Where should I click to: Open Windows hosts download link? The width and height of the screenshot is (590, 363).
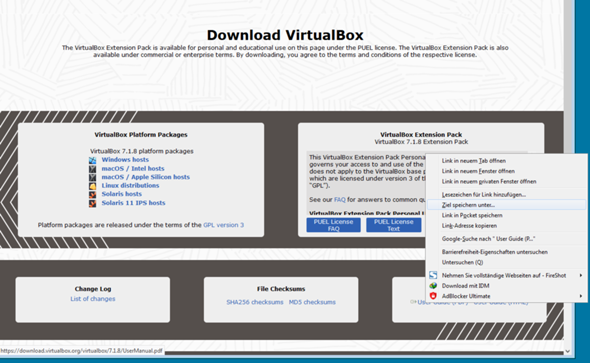[125, 159]
